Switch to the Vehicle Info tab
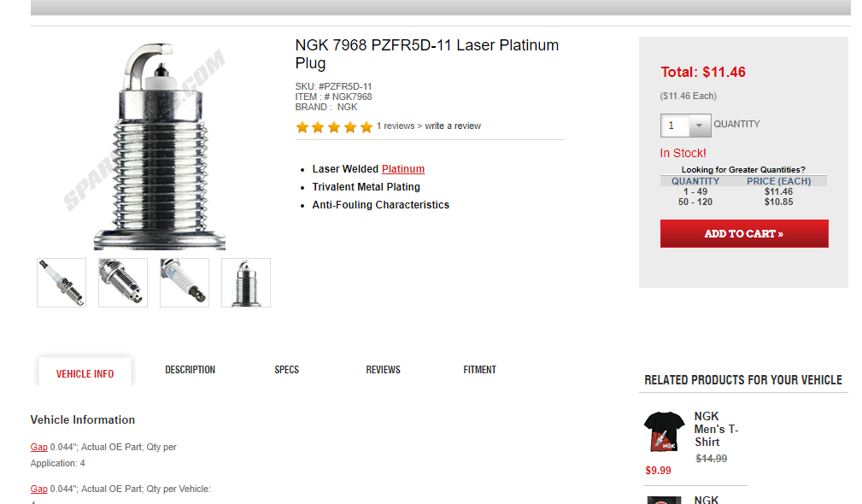 (x=85, y=373)
